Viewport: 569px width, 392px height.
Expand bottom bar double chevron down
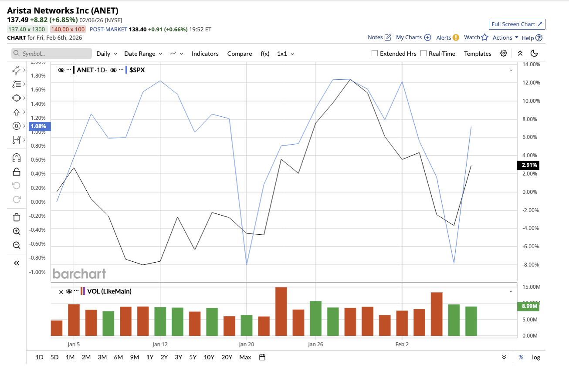(x=504, y=357)
